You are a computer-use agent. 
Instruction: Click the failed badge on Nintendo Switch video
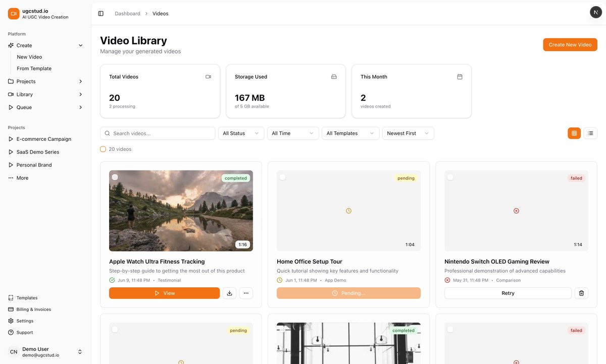click(x=576, y=178)
